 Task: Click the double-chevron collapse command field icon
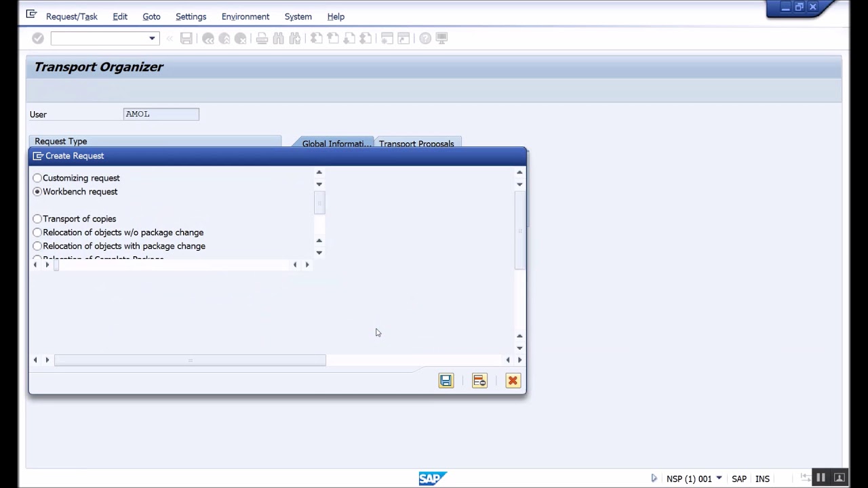pyautogui.click(x=170, y=39)
